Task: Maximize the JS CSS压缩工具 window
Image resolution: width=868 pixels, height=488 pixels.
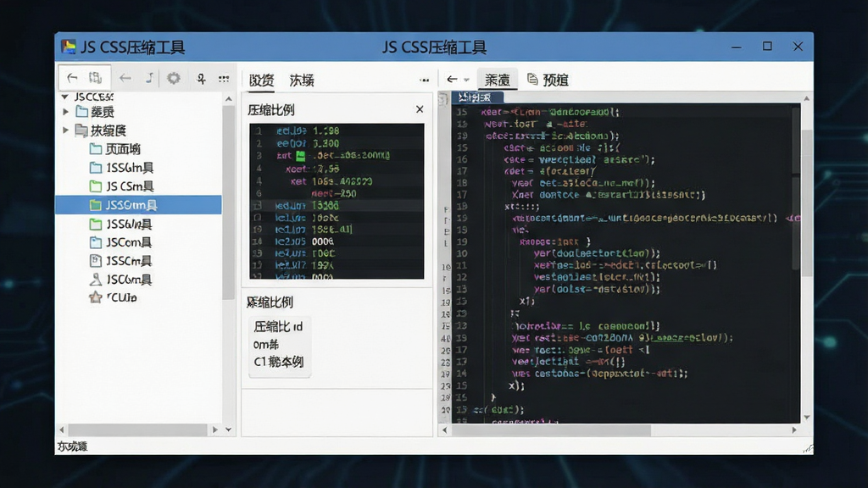Action: (x=767, y=47)
